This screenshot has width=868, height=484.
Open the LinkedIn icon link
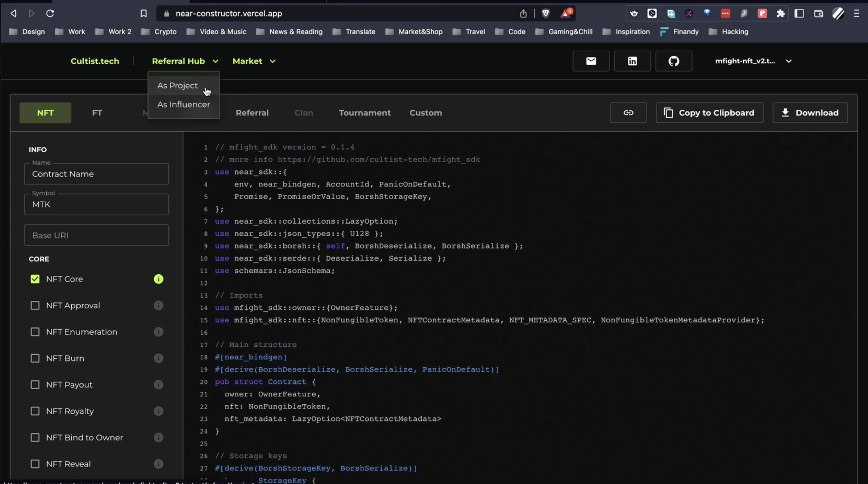632,61
